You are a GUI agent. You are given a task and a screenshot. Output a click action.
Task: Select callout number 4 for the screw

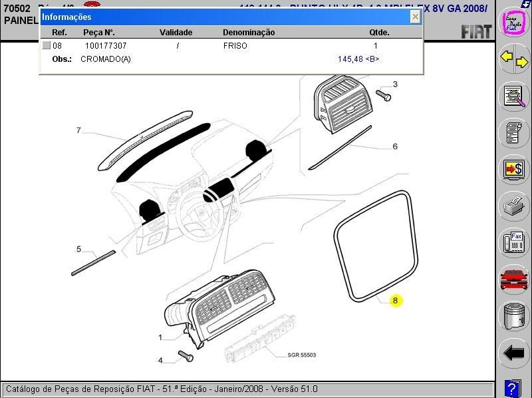(x=160, y=360)
